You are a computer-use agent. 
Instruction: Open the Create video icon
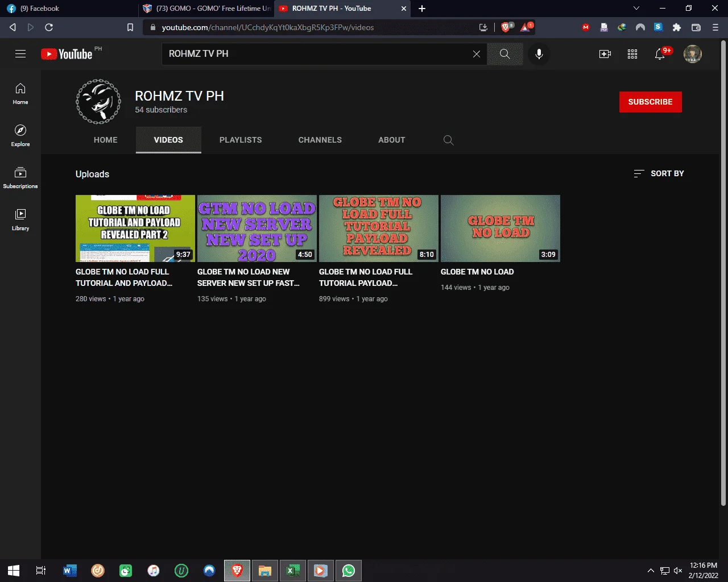click(605, 54)
